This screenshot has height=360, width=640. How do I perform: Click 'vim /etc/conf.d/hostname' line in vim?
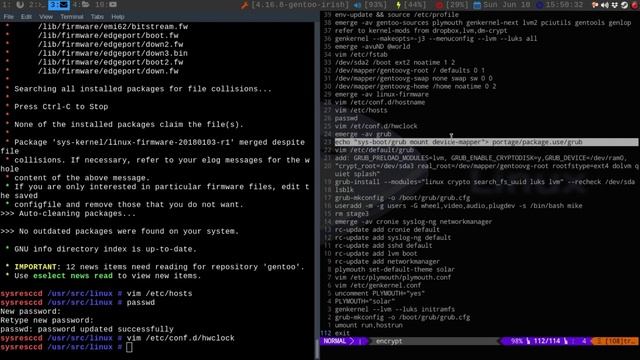pos(380,102)
